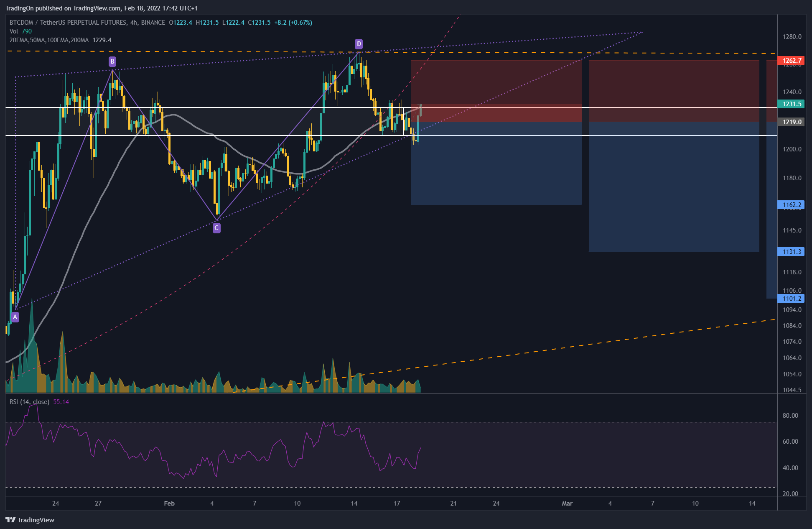Click the 1280.0 tick on price axis
Screen dimensions: 812x529
coord(792,37)
